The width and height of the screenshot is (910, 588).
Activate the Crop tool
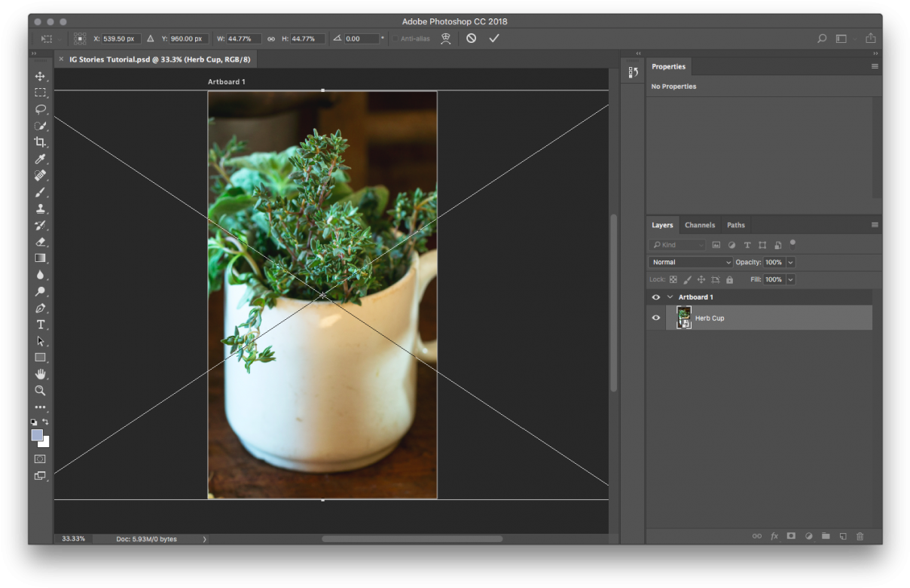point(41,142)
